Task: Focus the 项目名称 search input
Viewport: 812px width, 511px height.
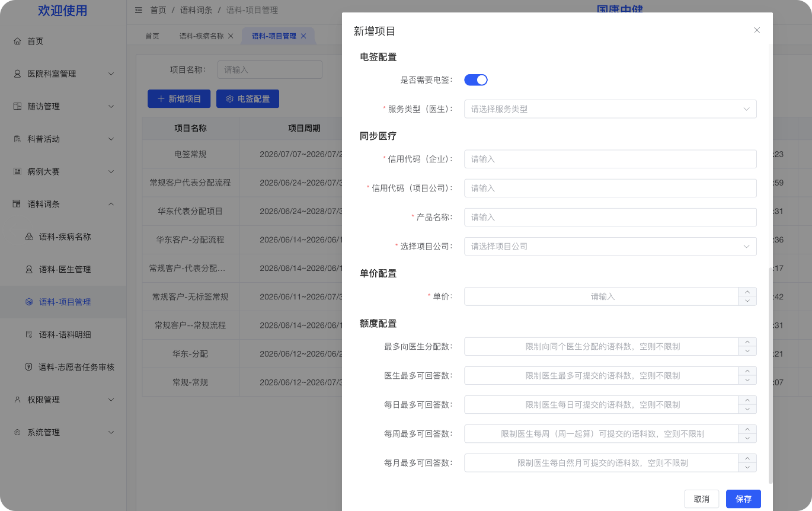Action: click(270, 69)
